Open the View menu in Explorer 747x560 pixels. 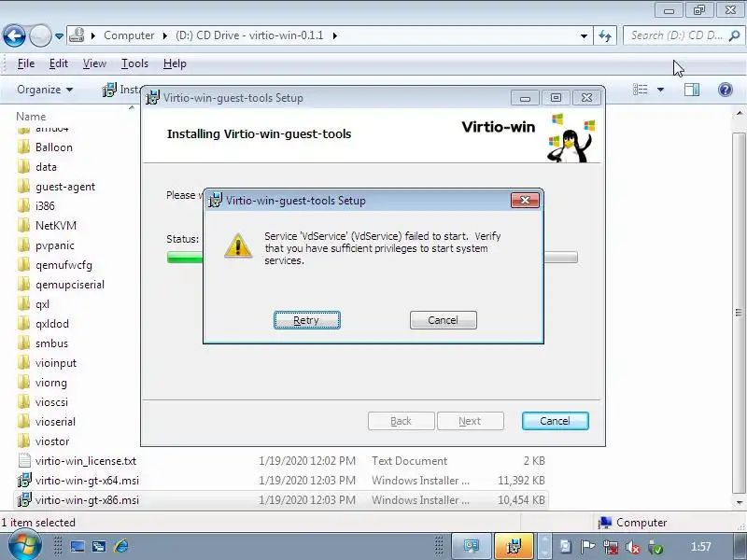pos(94,63)
